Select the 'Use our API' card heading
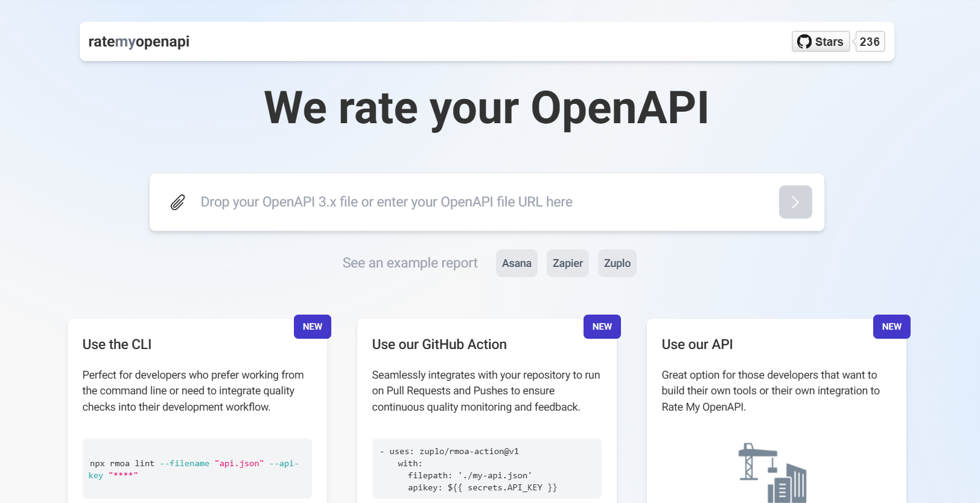The image size is (980, 503). 697,345
